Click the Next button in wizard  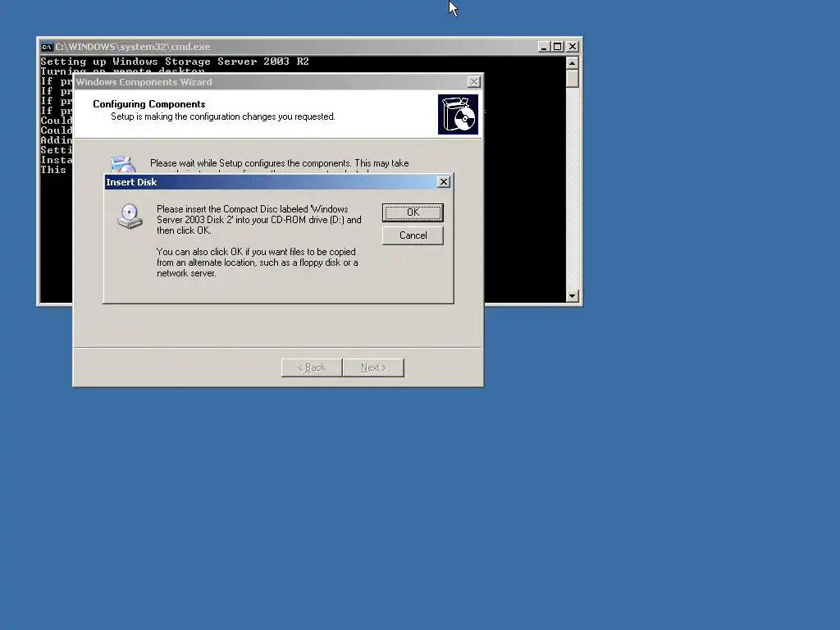pos(373,367)
